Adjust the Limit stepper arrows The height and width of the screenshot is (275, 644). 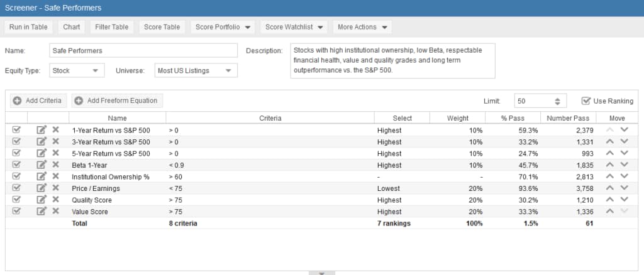tap(557, 101)
